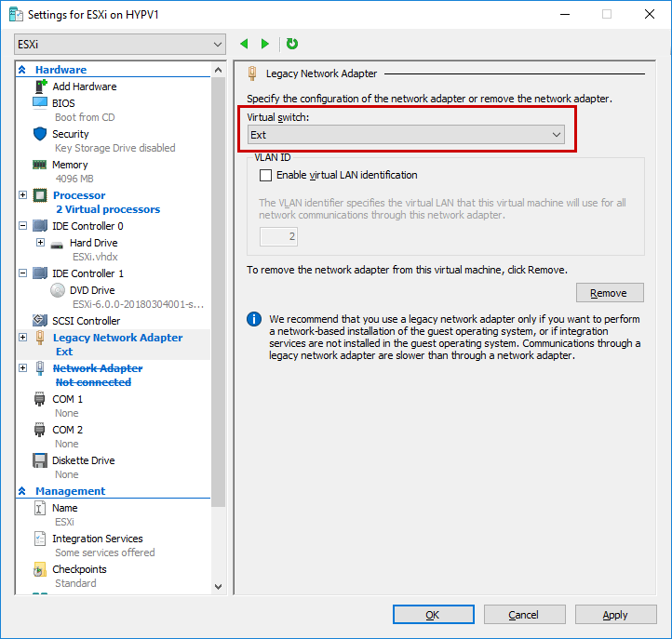
Task: Select the COM 1 port icon
Action: (x=39, y=399)
